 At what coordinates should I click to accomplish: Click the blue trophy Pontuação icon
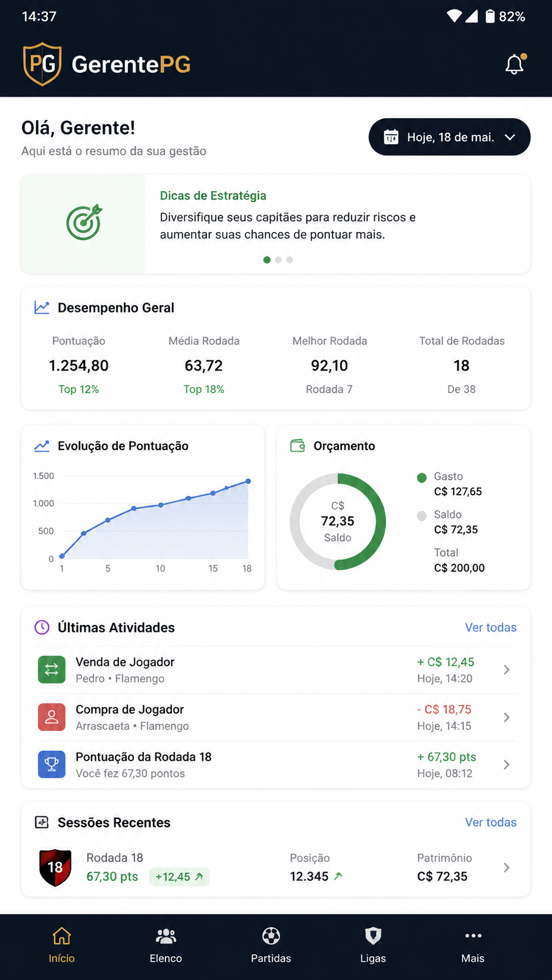tap(52, 764)
